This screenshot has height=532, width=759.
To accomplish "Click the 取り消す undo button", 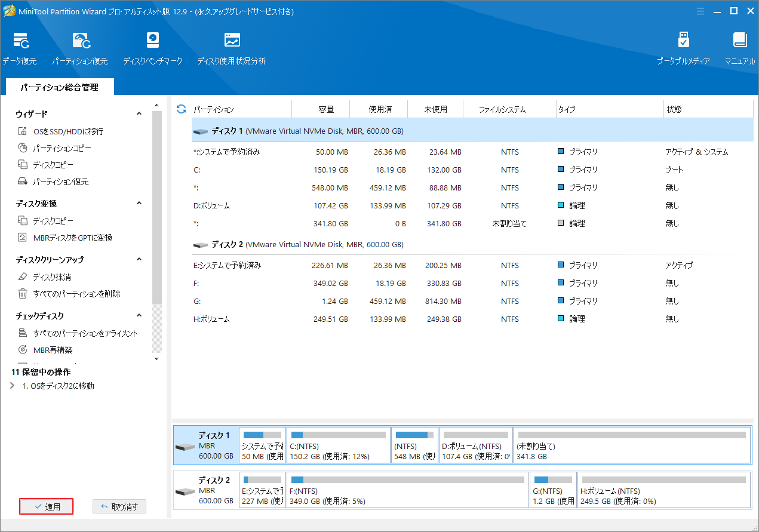I will (x=119, y=507).
